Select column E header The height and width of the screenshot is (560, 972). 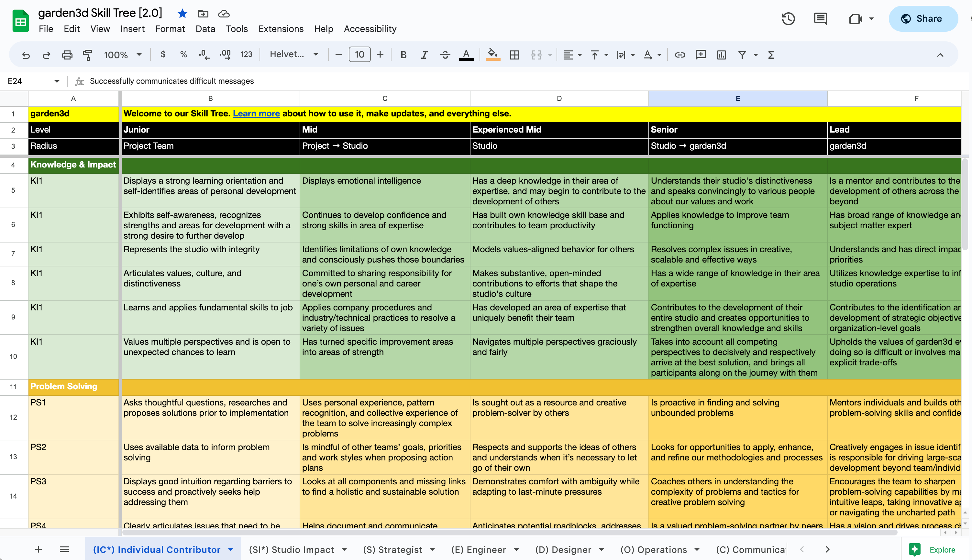coord(738,99)
